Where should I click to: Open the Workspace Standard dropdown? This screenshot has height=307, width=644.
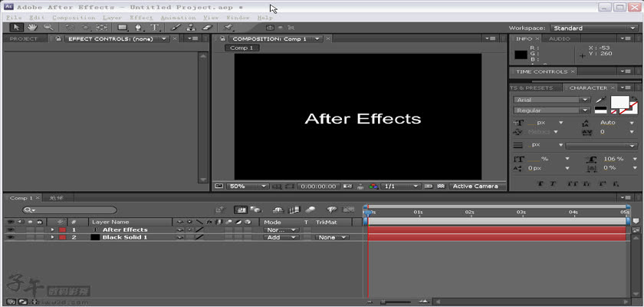593,28
